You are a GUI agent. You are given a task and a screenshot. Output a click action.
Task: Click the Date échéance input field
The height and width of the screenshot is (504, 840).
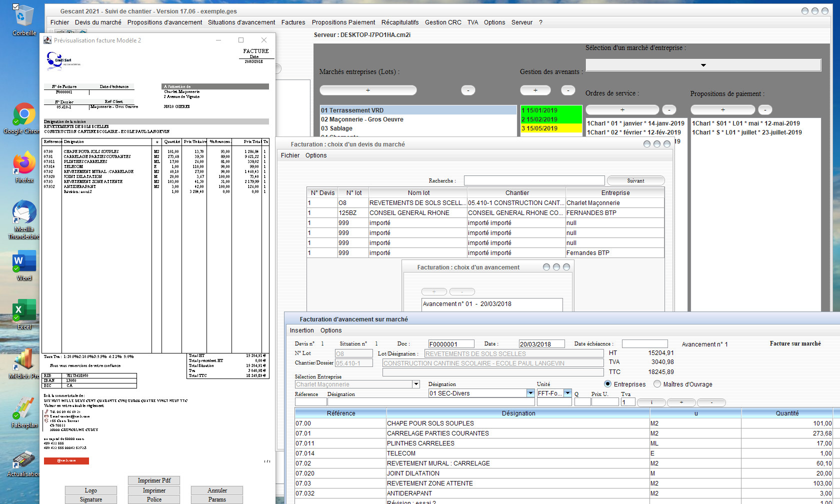click(x=644, y=344)
